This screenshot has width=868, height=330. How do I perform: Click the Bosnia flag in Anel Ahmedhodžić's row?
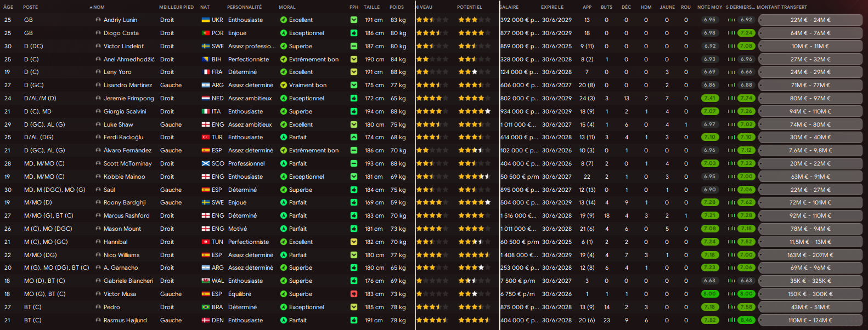206,59
